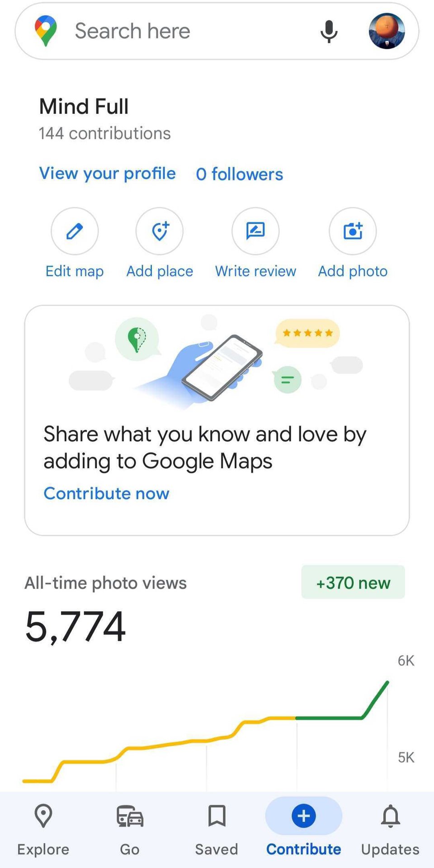Open the Saved tab

(217, 829)
